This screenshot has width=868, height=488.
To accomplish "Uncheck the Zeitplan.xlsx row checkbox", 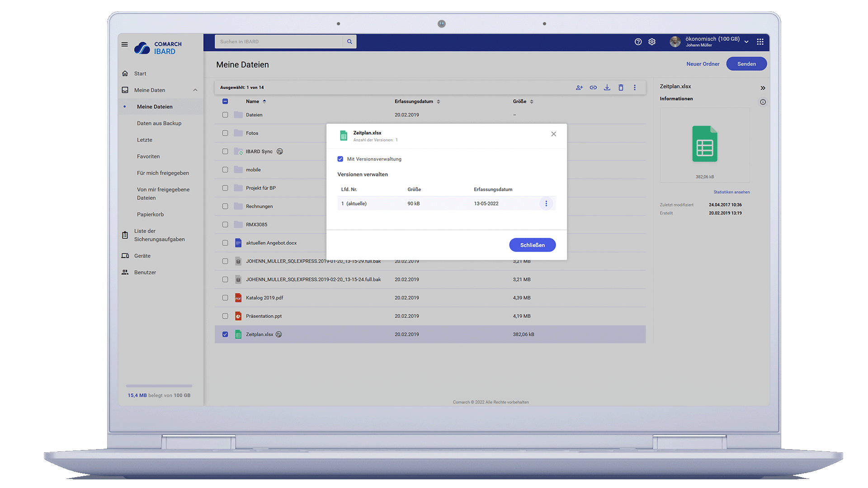I will [225, 334].
